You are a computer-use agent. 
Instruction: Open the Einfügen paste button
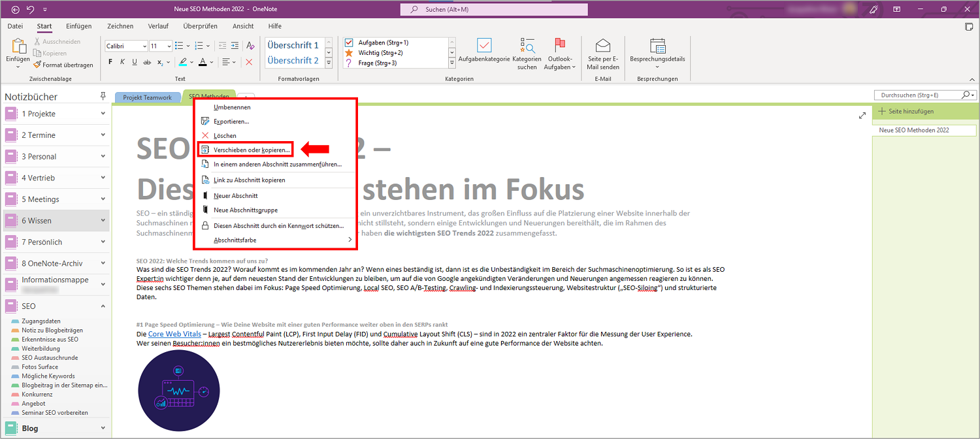[x=18, y=52]
